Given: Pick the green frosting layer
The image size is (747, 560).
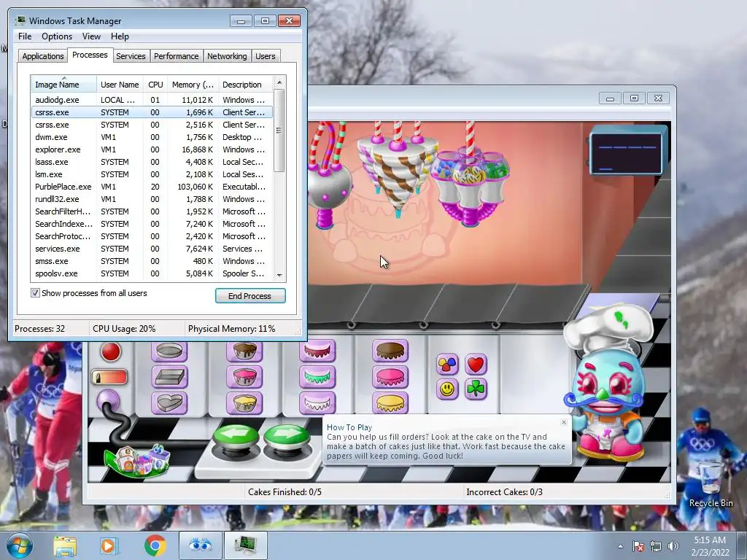Looking at the screenshot, I should (317, 377).
